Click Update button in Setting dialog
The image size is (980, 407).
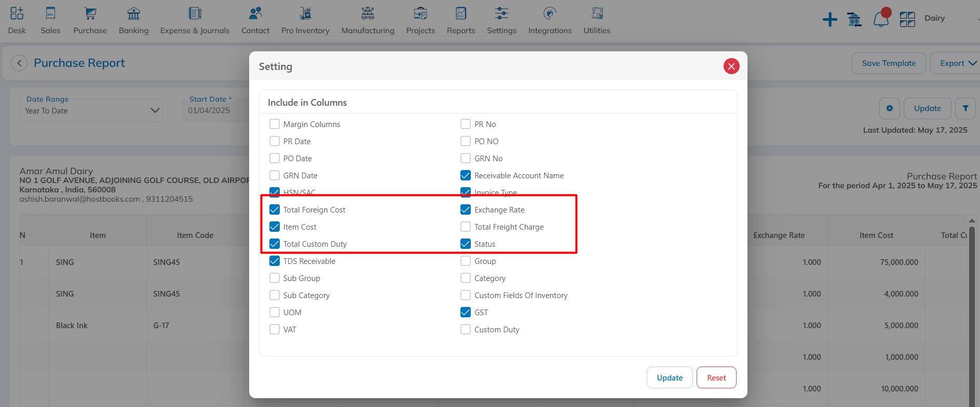pos(670,377)
